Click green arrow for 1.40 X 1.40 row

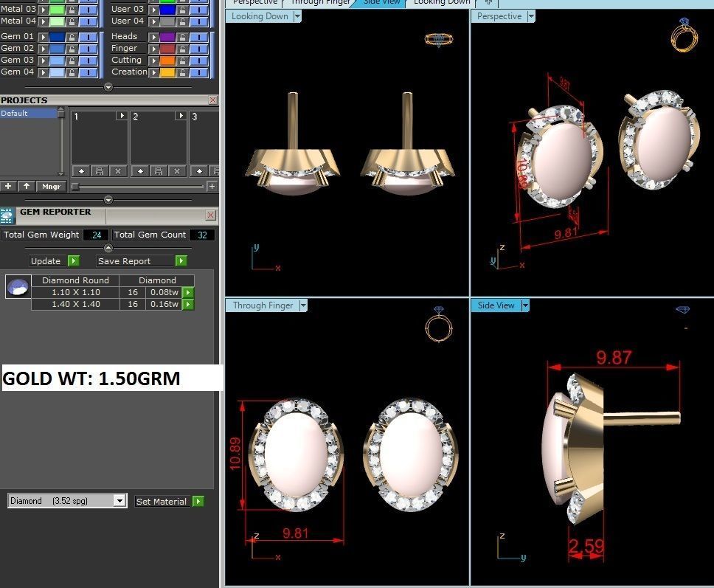(188, 304)
